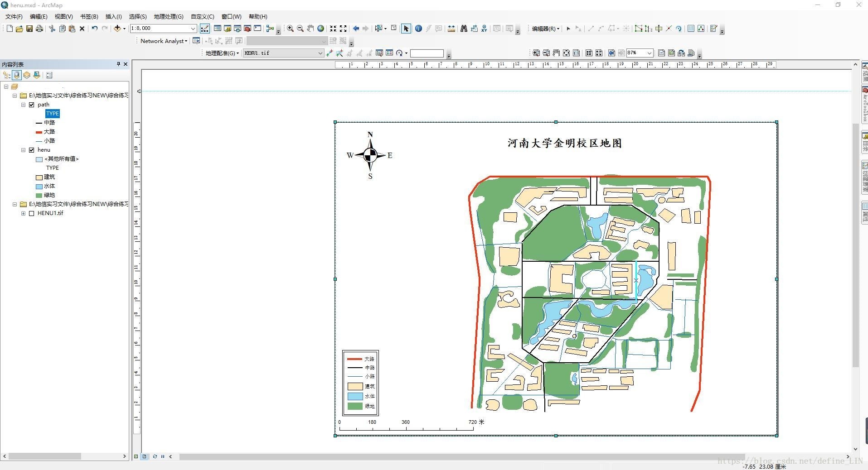The width and height of the screenshot is (868, 470).
Task: Activate the Pan tool
Action: 310,28
